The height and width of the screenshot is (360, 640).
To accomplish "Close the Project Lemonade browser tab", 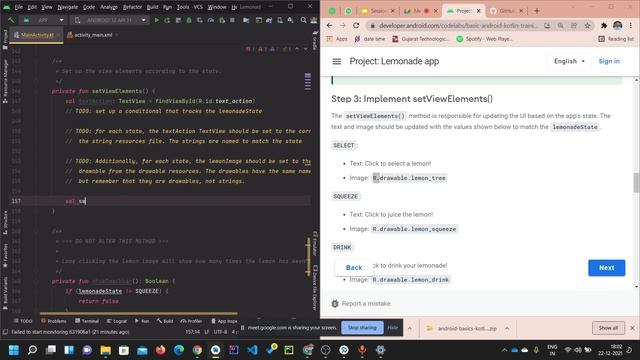I will coord(478,11).
